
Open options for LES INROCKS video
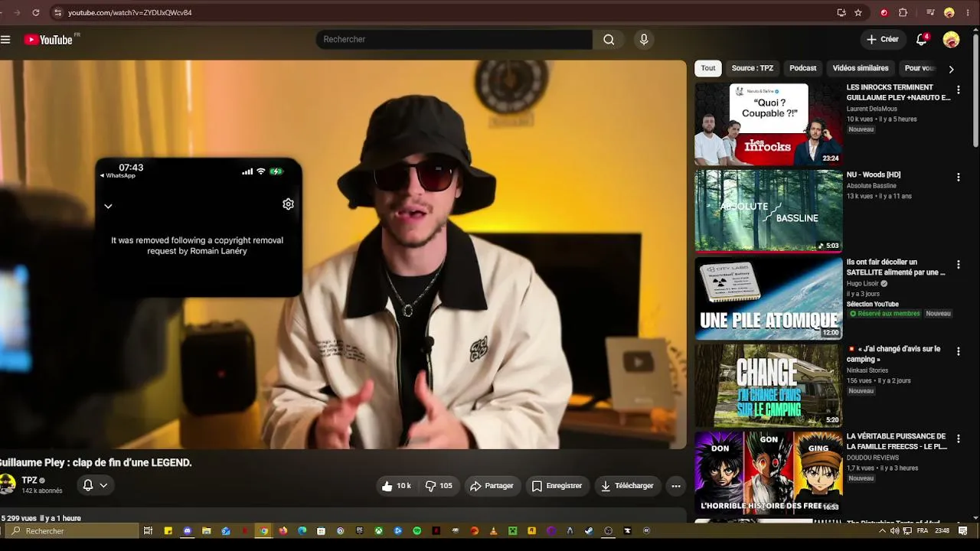coord(958,90)
